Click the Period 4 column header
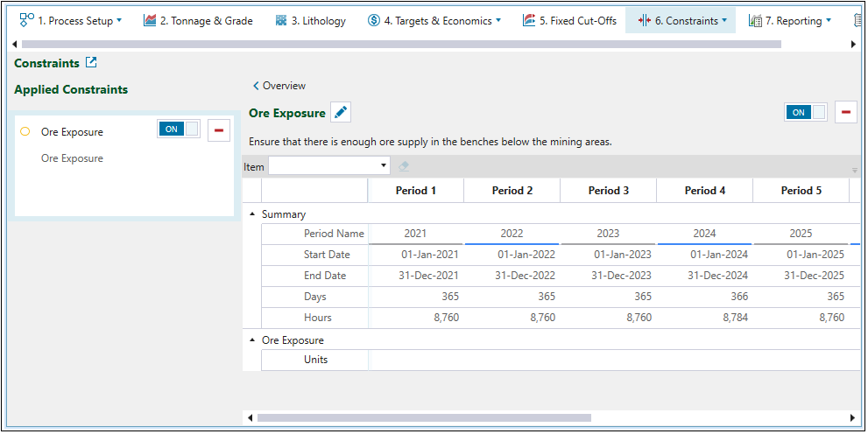This screenshot has height=434, width=868. click(705, 191)
